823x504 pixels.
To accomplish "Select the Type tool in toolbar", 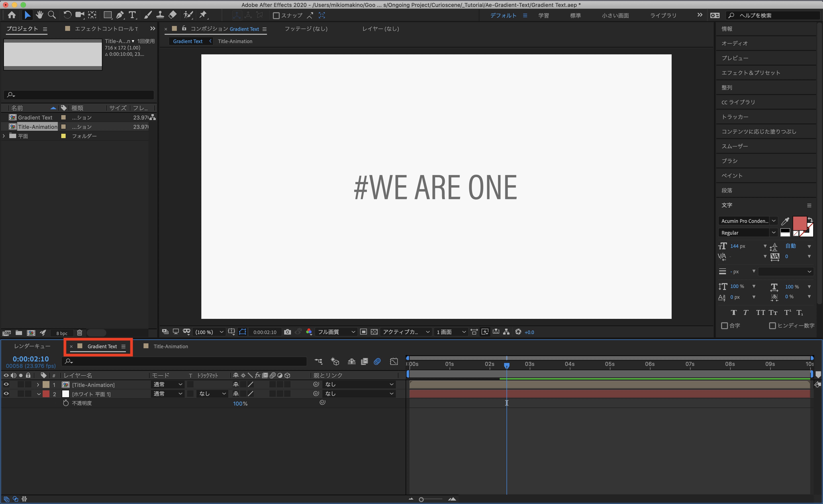I will pyautogui.click(x=132, y=15).
